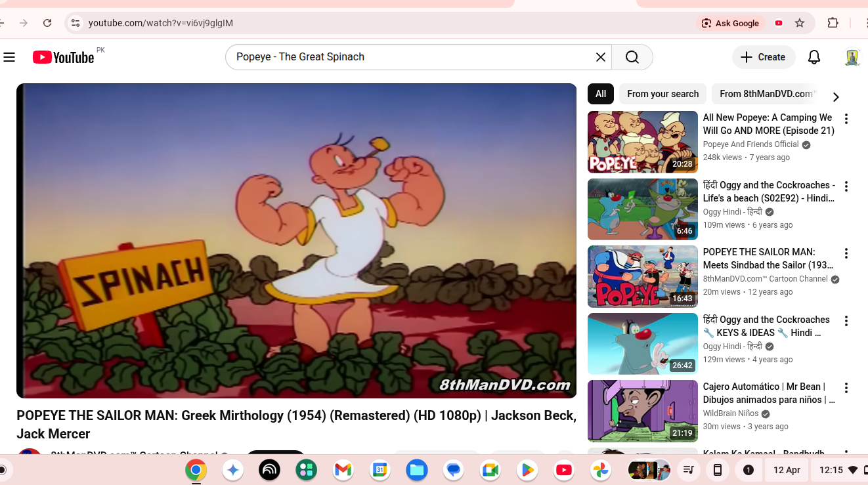Open options menu for Meets Sindbad the Sailor video
The height and width of the screenshot is (485, 868).
point(846,253)
